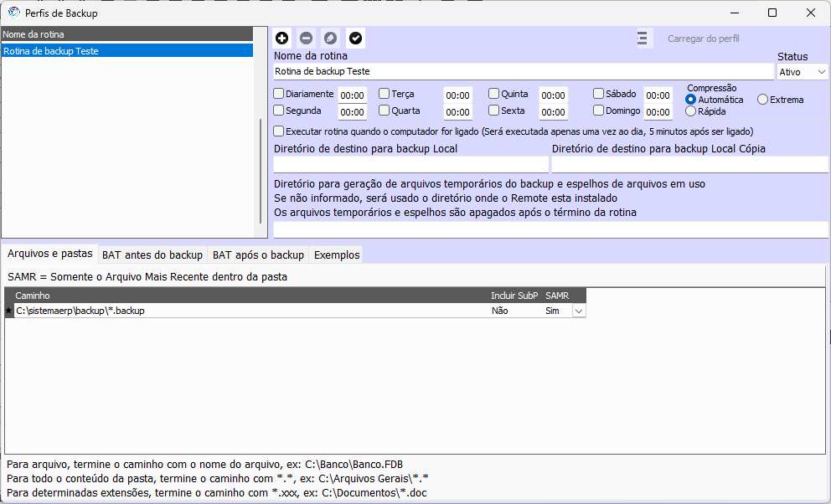Open the BAT antes do backup tab
Viewport: 831px width, 504px height.
tap(152, 255)
